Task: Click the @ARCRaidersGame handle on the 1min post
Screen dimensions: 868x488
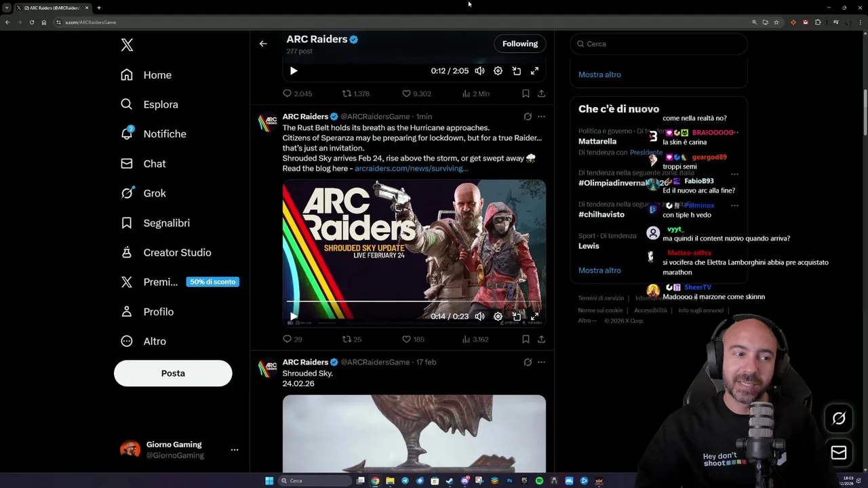Action: tap(375, 117)
